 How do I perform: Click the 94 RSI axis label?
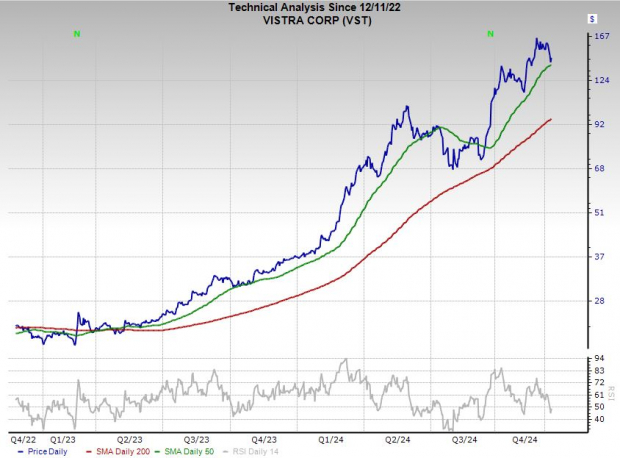point(599,357)
